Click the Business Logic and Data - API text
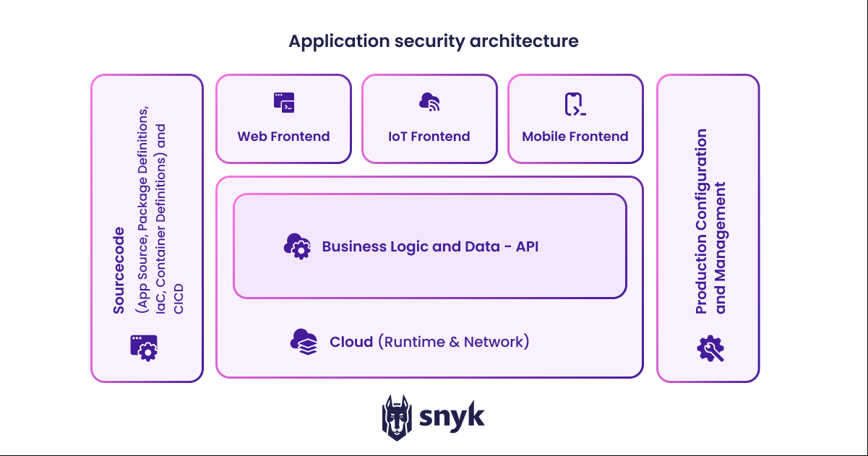The height and width of the screenshot is (456, 868). (x=431, y=246)
